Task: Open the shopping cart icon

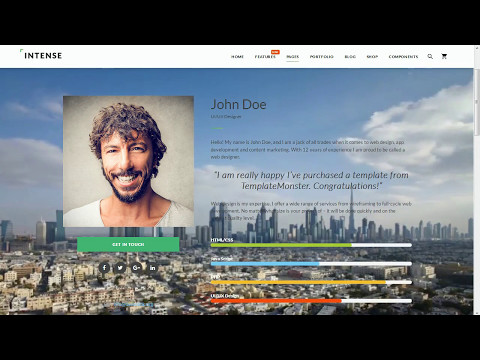Action: tap(444, 56)
